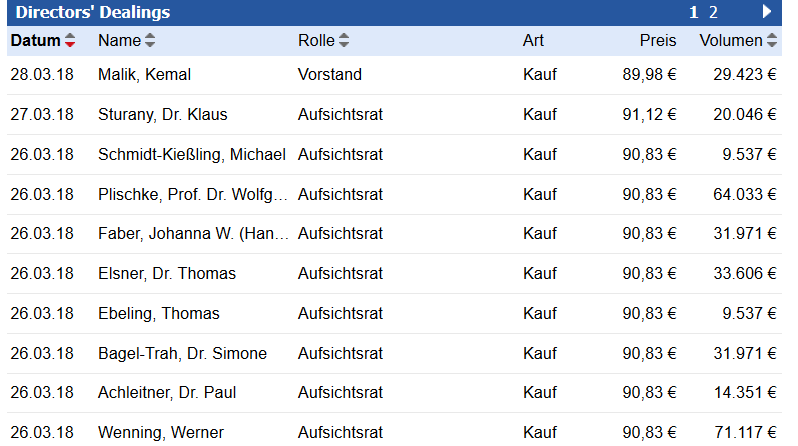The width and height of the screenshot is (798, 446).
Task: Select the Wenning, Werner row
Action: point(160,433)
